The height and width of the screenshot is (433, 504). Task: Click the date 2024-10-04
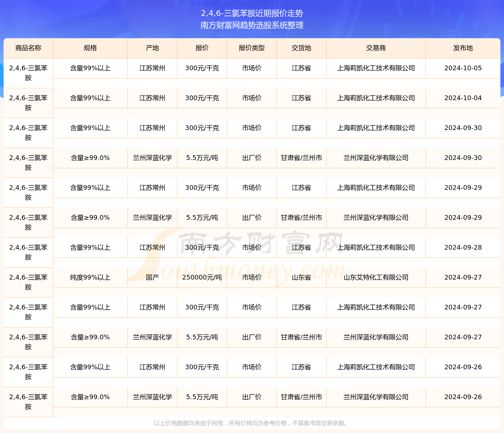click(x=463, y=98)
